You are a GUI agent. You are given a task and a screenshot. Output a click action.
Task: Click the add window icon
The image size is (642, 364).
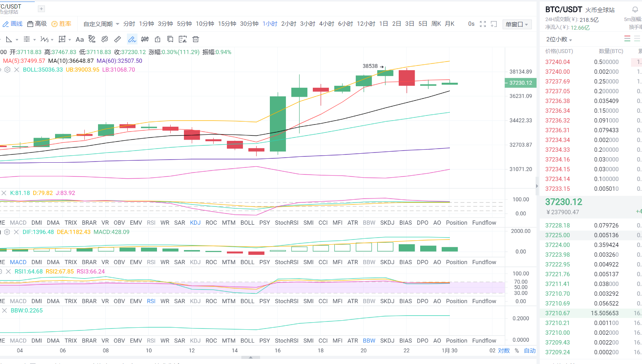click(x=494, y=24)
